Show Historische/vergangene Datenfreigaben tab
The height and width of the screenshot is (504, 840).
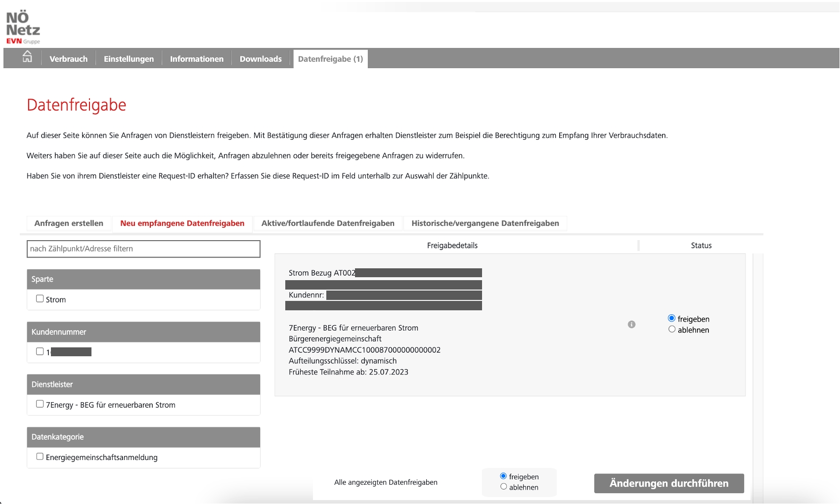pos(485,223)
